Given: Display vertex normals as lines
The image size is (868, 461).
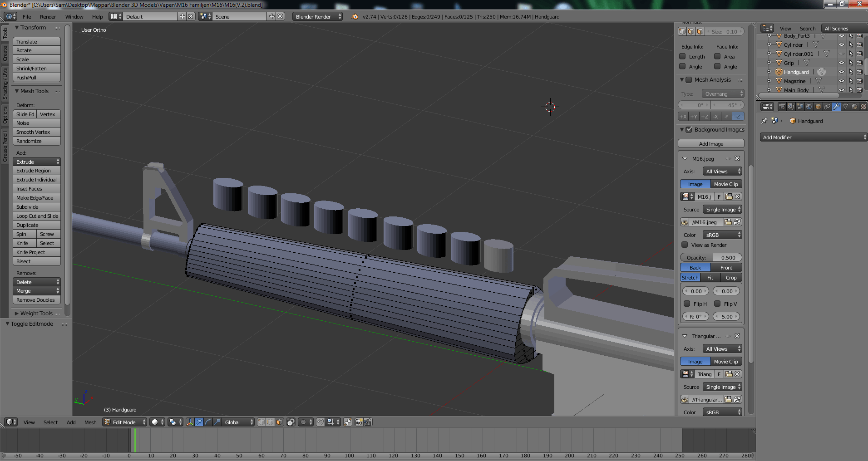Looking at the screenshot, I should point(682,31).
